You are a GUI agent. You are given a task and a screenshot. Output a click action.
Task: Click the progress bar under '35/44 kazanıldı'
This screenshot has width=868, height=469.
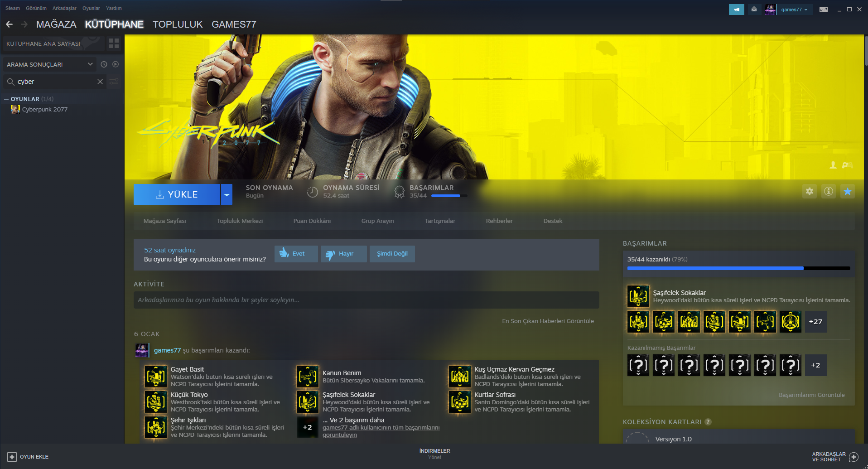(x=738, y=268)
